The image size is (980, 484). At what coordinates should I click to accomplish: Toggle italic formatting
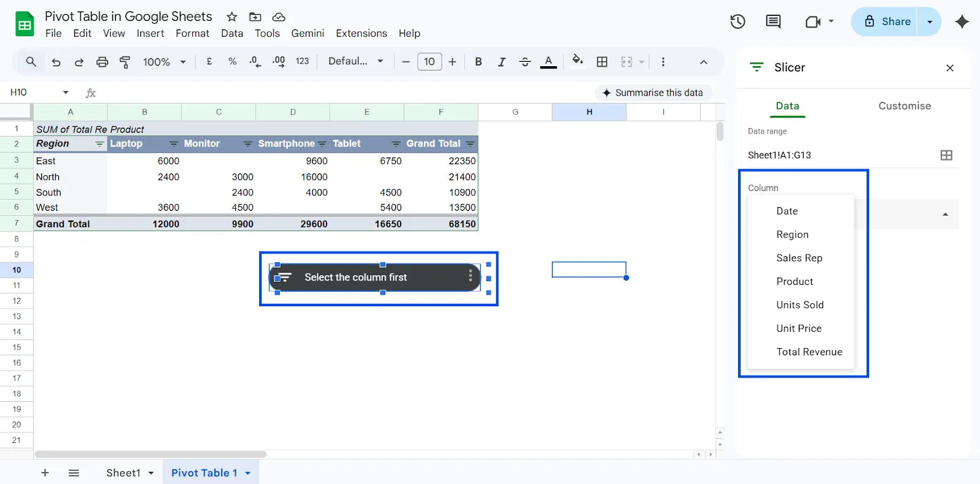[x=502, y=62]
